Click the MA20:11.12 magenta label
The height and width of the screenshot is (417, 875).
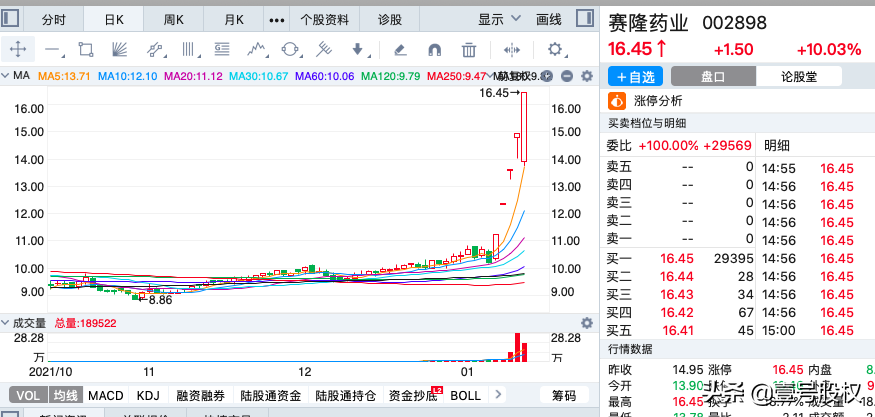(193, 76)
